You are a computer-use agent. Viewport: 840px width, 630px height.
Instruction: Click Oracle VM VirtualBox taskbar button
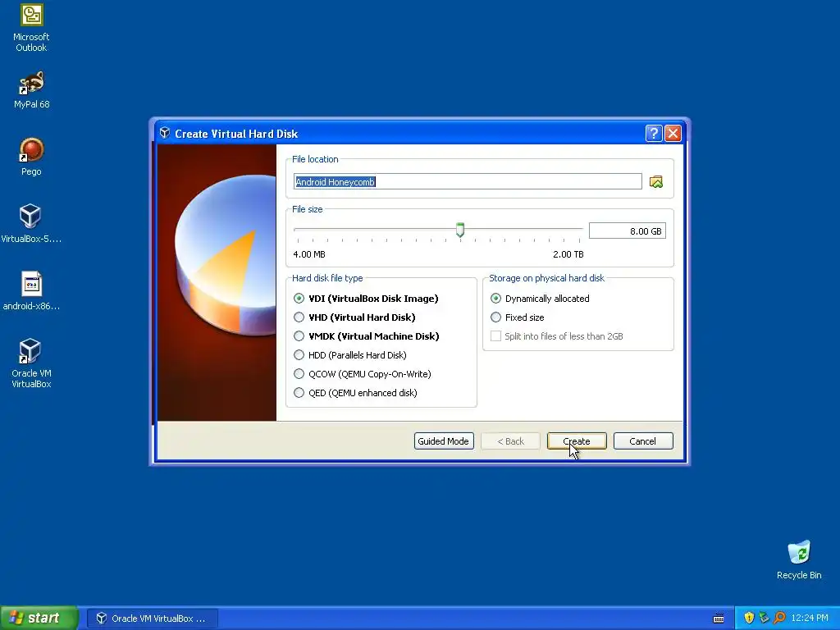coord(152,619)
